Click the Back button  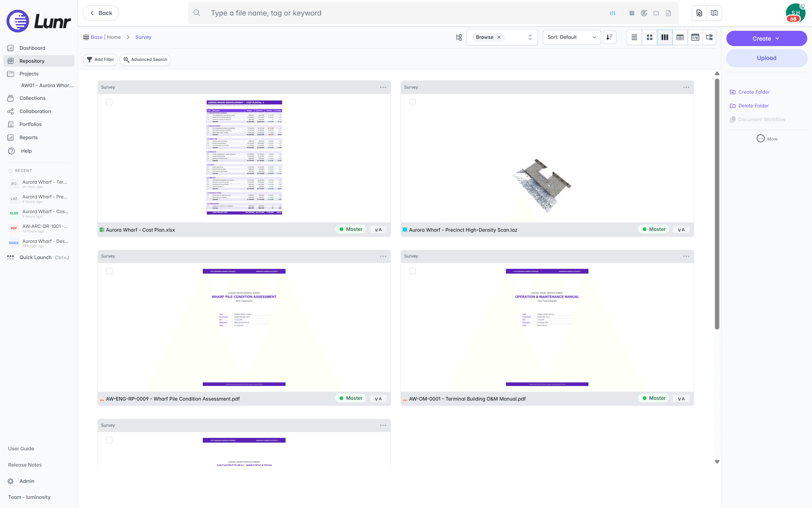coord(101,13)
